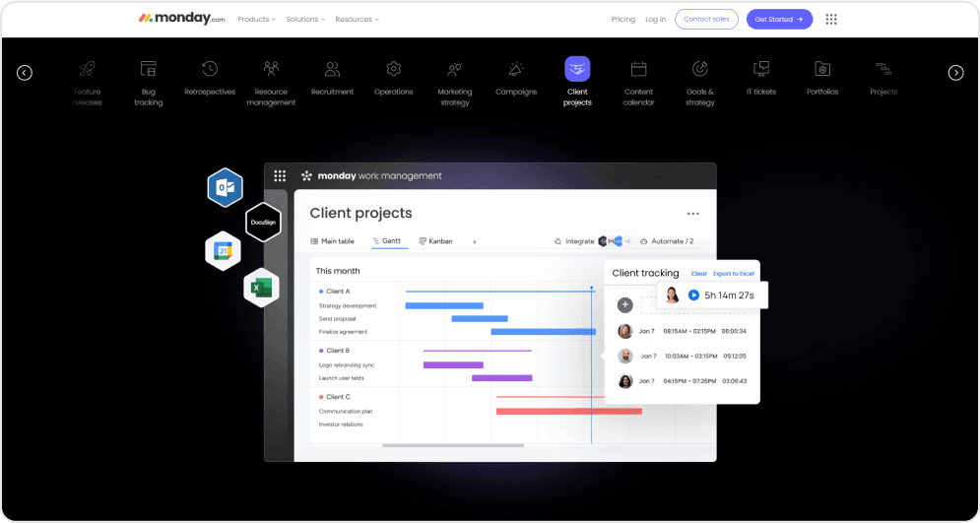Image resolution: width=980 pixels, height=523 pixels.
Task: Click the DocuSign integration hexagon
Action: [263, 222]
